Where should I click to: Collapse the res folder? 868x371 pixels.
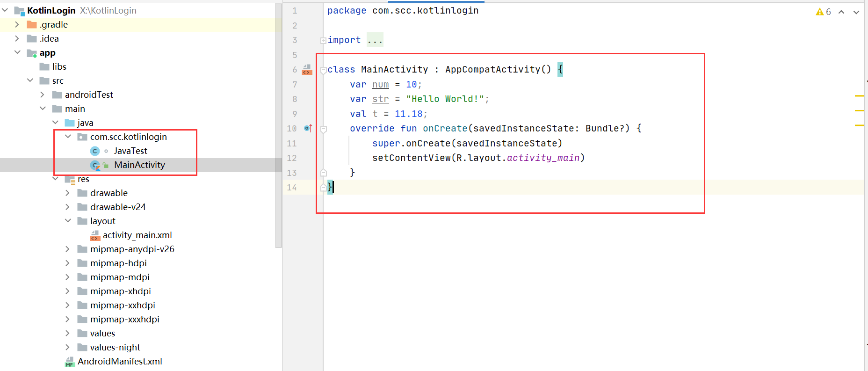[55, 179]
